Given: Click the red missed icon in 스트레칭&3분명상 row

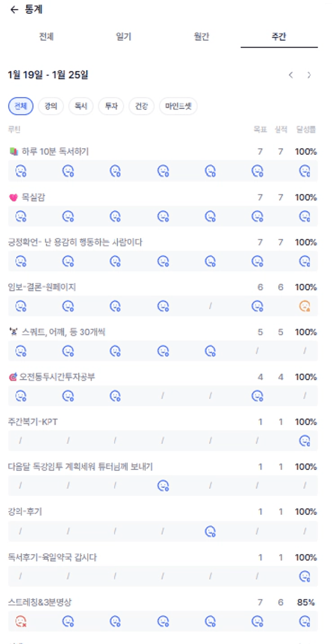Looking at the screenshot, I should (x=21, y=622).
